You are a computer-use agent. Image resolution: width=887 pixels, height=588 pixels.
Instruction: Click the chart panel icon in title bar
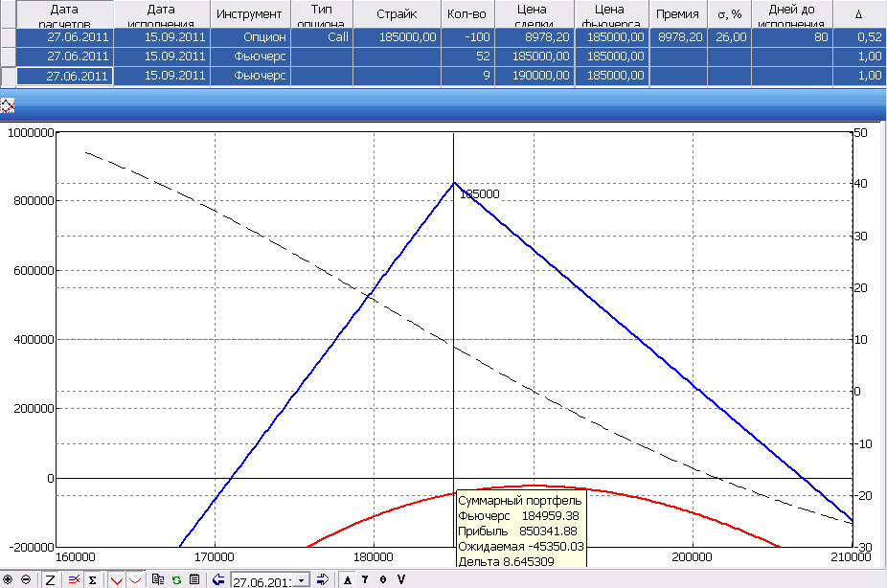pyautogui.click(x=8, y=104)
